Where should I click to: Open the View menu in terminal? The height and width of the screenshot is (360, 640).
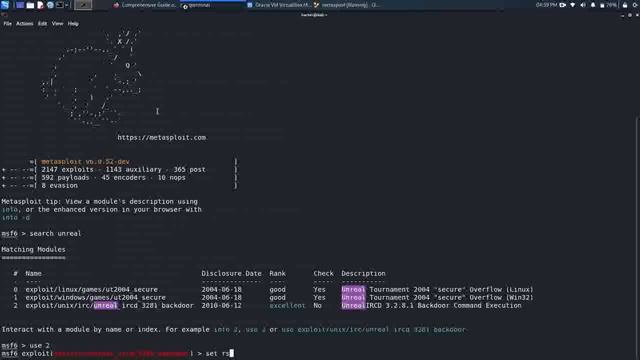pos(58,24)
